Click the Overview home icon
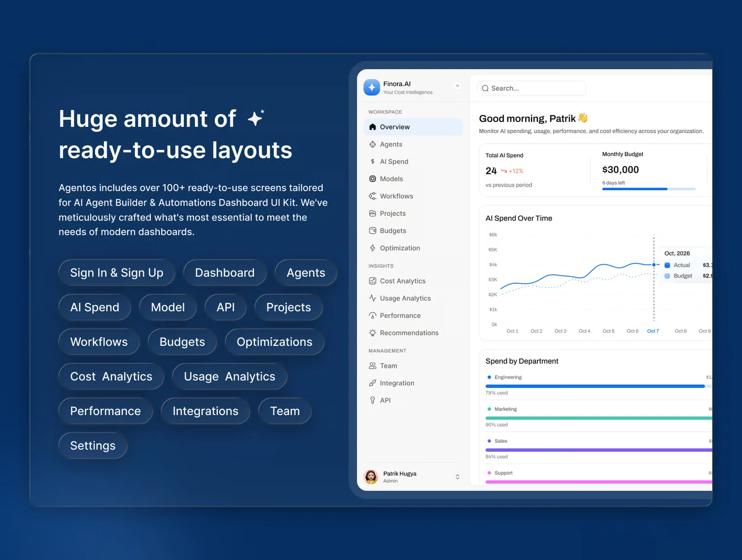Image resolution: width=742 pixels, height=560 pixels. (x=372, y=127)
